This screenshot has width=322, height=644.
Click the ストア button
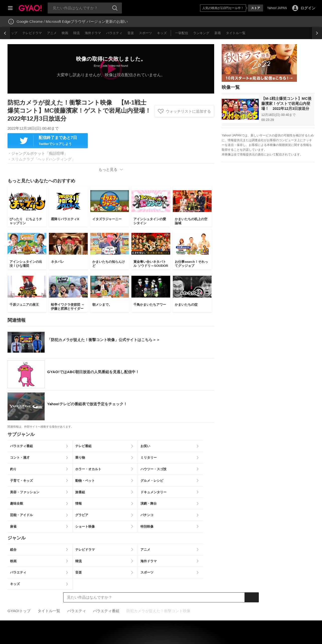tap(256, 8)
